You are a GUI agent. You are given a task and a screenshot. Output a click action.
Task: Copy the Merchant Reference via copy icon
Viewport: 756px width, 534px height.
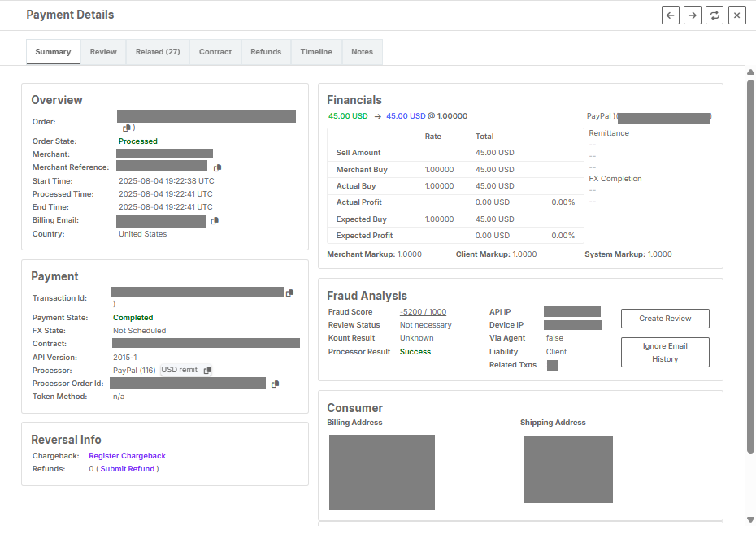[215, 167]
